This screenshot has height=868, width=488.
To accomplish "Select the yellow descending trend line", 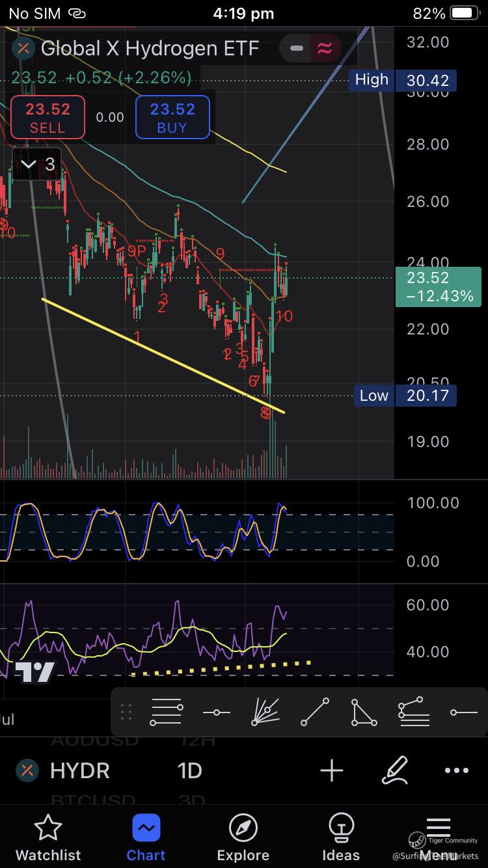I will [x=163, y=355].
